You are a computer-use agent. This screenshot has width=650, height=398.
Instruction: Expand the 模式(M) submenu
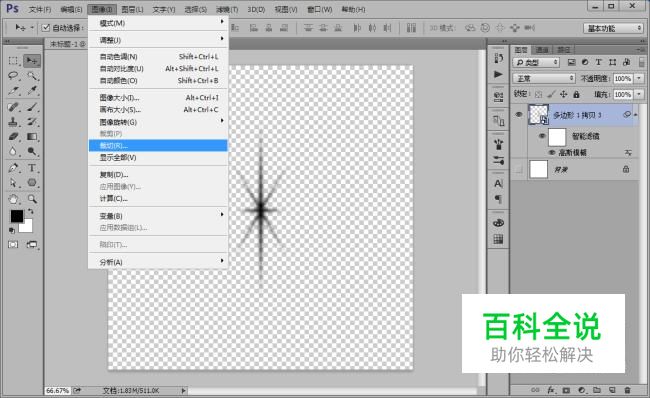click(x=158, y=23)
